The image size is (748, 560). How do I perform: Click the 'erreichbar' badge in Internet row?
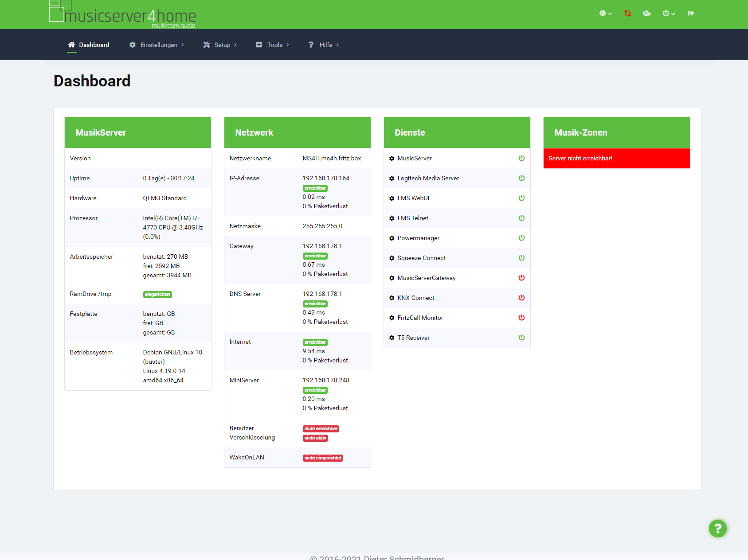[315, 342]
